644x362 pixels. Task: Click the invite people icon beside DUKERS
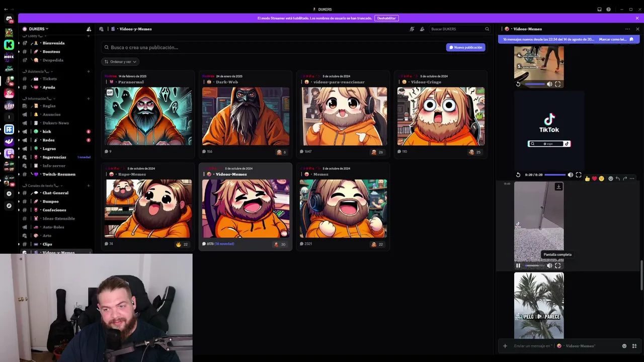[89, 29]
